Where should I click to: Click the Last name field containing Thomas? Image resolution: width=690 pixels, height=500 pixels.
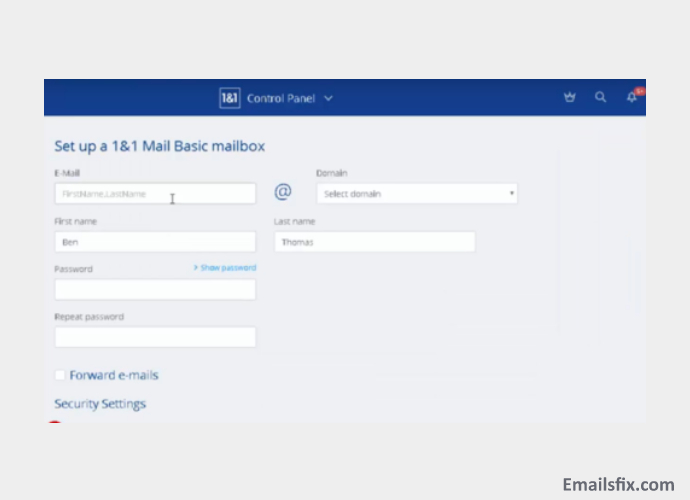374,242
